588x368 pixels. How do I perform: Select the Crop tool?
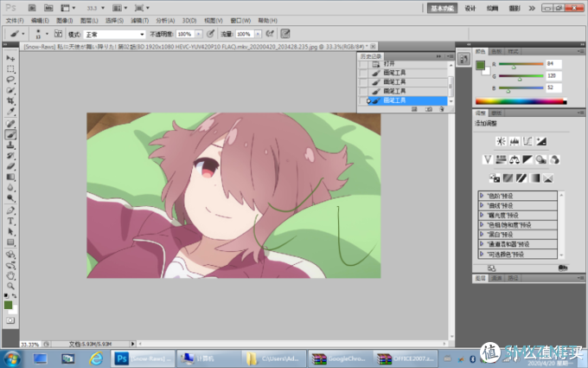point(10,100)
